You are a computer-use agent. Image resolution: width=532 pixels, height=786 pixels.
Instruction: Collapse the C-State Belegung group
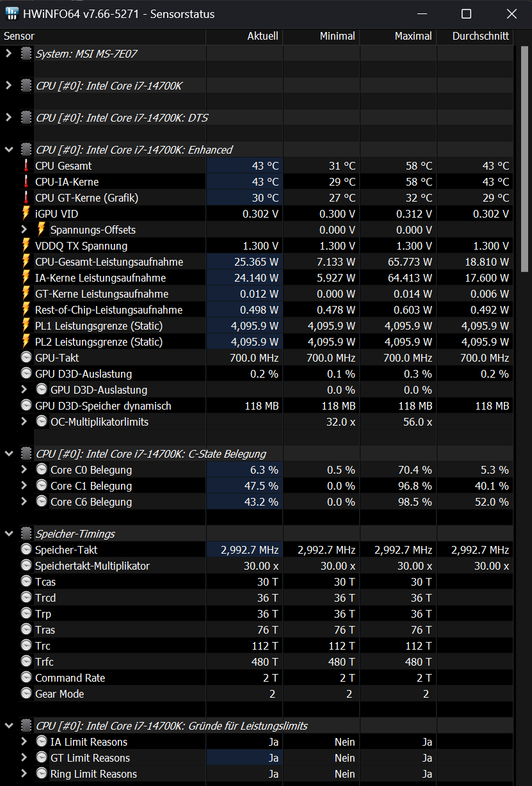click(x=9, y=454)
